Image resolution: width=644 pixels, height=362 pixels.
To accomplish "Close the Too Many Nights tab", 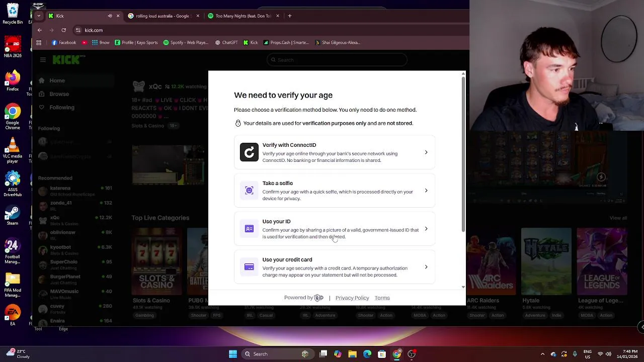I will tap(278, 16).
